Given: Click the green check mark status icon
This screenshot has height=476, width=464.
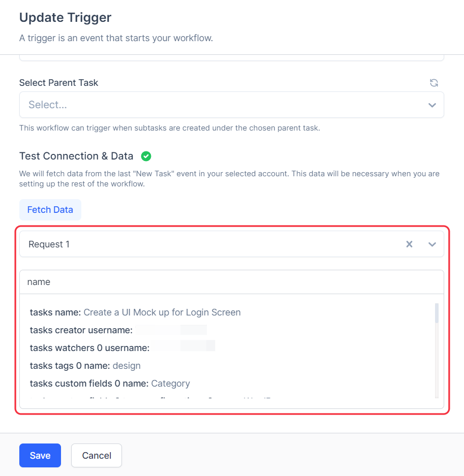Looking at the screenshot, I should click(x=146, y=156).
